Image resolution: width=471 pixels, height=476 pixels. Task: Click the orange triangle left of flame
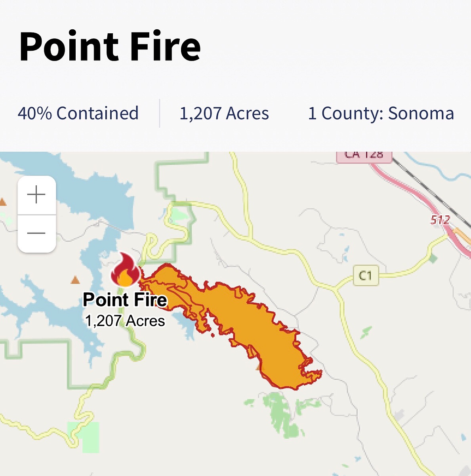(75, 281)
